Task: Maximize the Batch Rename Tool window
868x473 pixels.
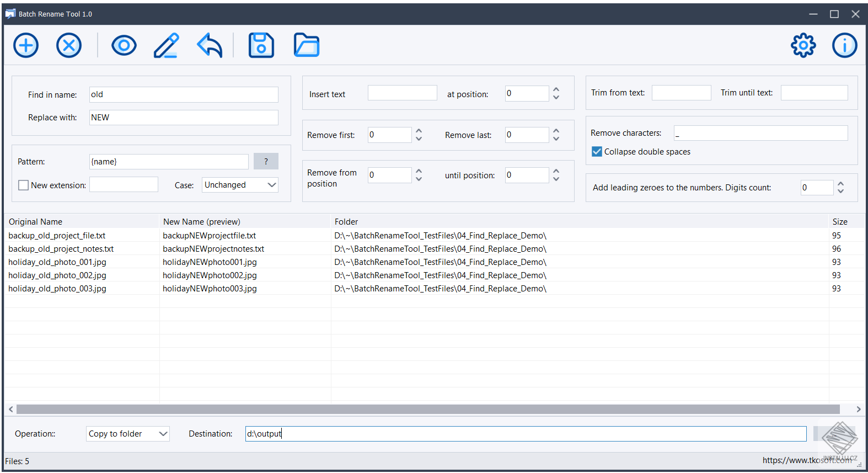Action: (x=834, y=14)
